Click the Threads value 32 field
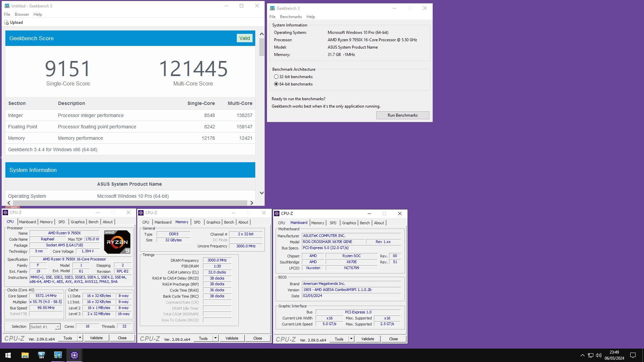 click(124, 326)
